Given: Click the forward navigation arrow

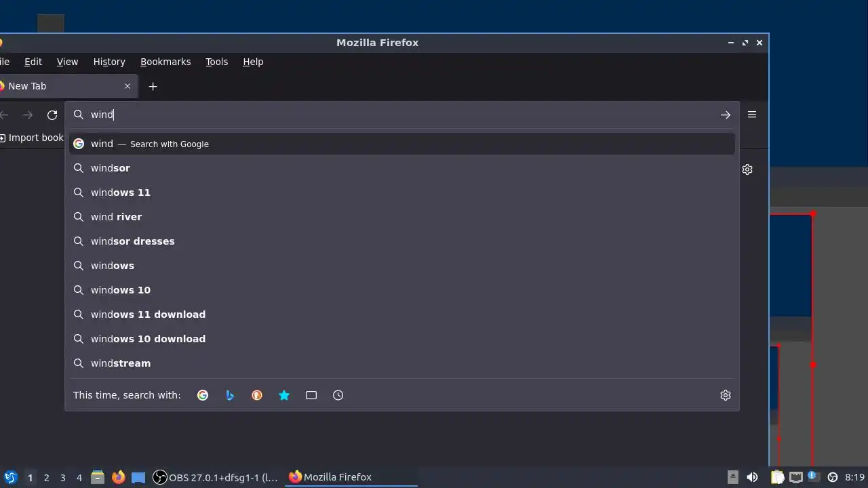Looking at the screenshot, I should [x=28, y=115].
